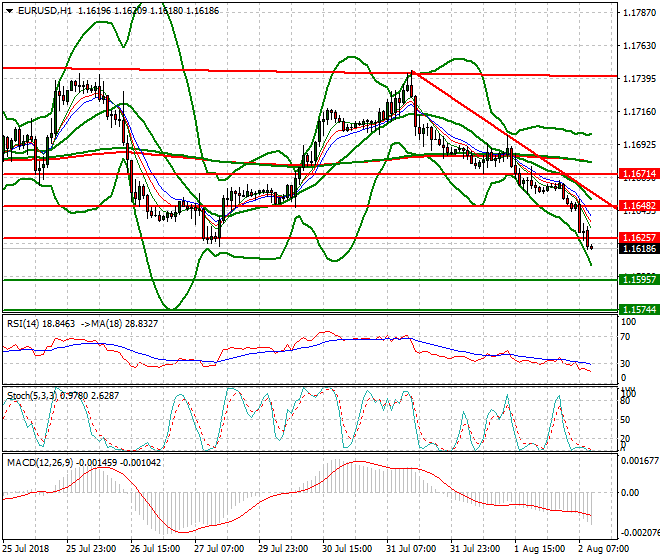
Task: Click the 25 Jul 23:00 time axis label
Action: (90, 549)
